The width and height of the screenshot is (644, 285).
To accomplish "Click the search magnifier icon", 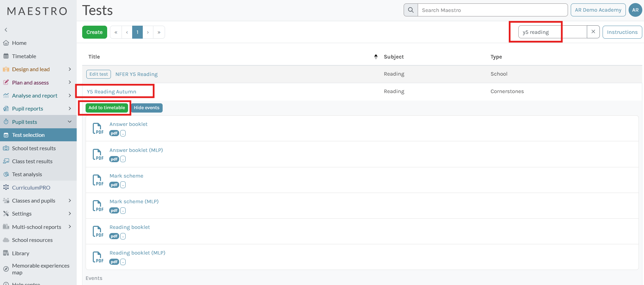I will click(411, 10).
